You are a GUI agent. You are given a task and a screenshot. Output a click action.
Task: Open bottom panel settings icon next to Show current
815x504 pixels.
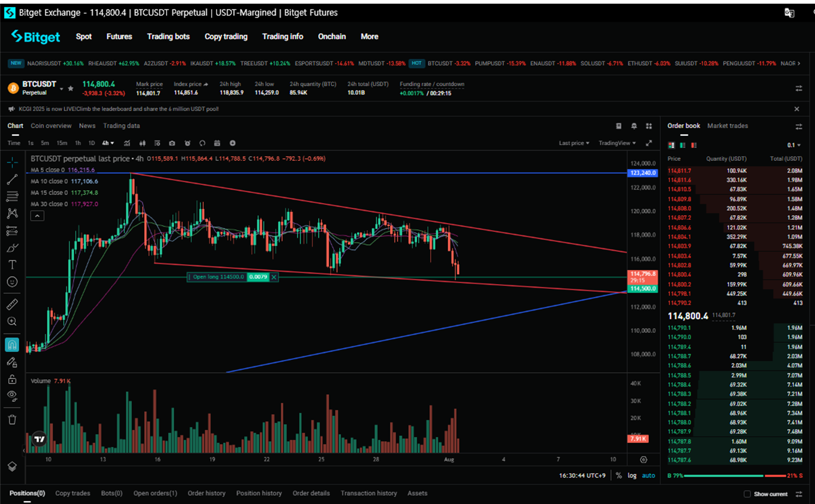(x=799, y=494)
